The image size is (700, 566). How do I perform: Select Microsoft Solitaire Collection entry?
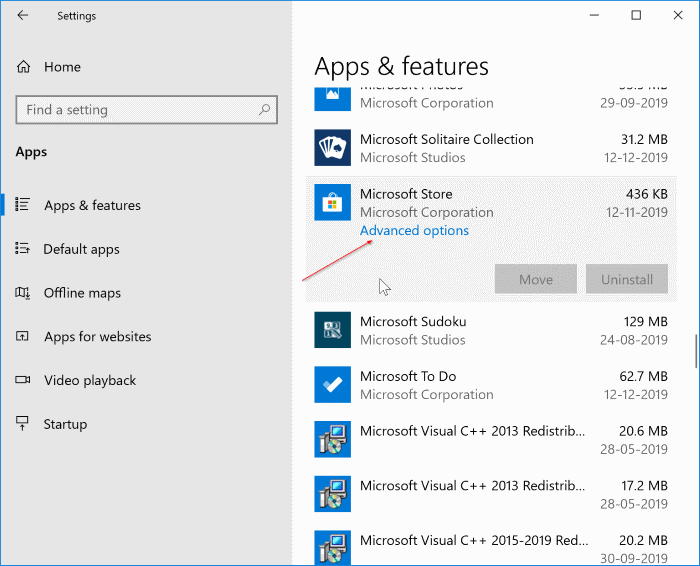click(491, 148)
